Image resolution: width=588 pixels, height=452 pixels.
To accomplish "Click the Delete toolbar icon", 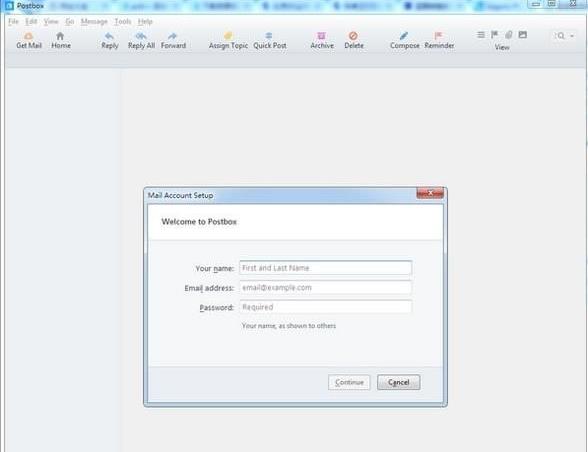I will tap(353, 36).
